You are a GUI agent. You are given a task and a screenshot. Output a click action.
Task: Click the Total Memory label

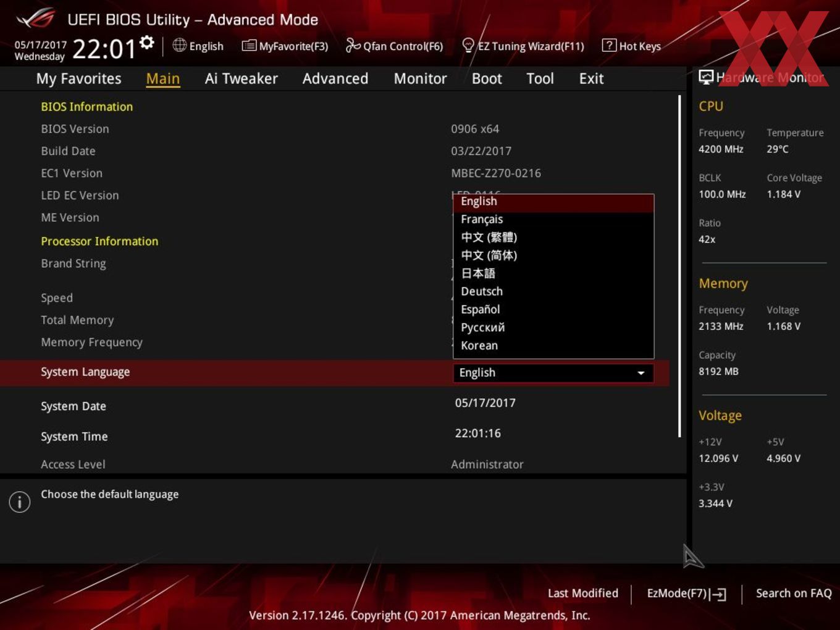coord(77,321)
